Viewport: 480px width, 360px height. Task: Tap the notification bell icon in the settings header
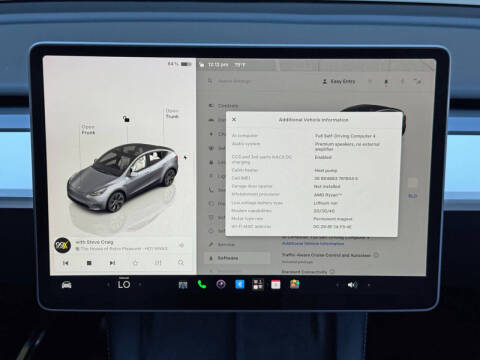point(386,82)
